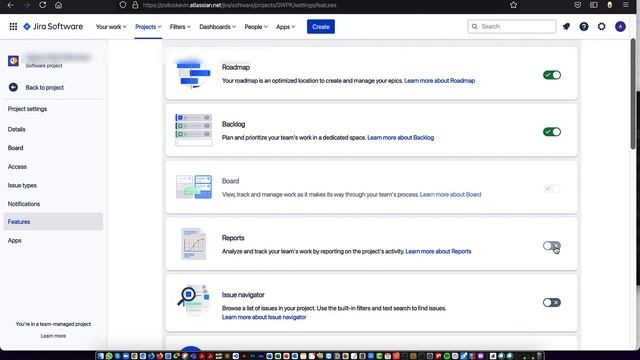640x360 pixels.
Task: Open the Apps dropdown in the top navigation
Action: pos(285,27)
